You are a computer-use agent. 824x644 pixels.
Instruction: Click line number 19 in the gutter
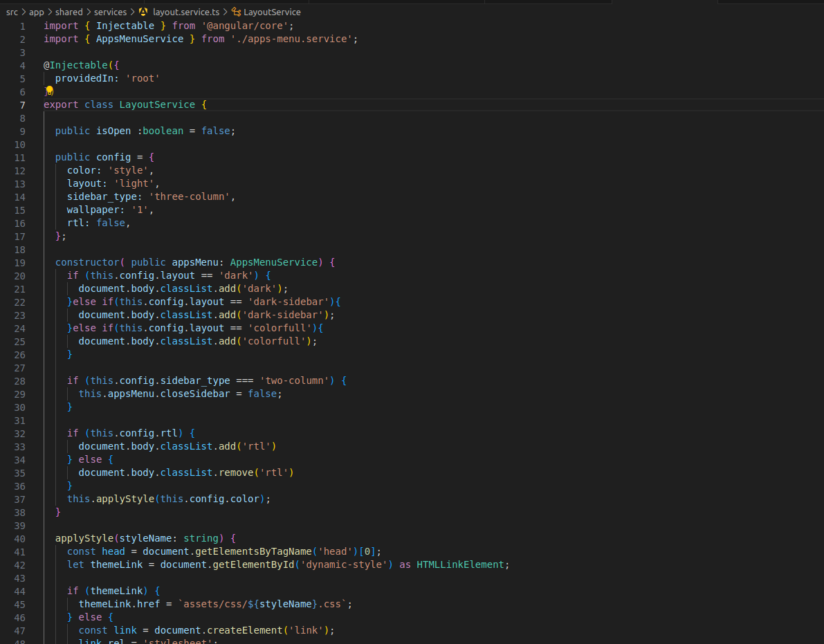coord(19,263)
